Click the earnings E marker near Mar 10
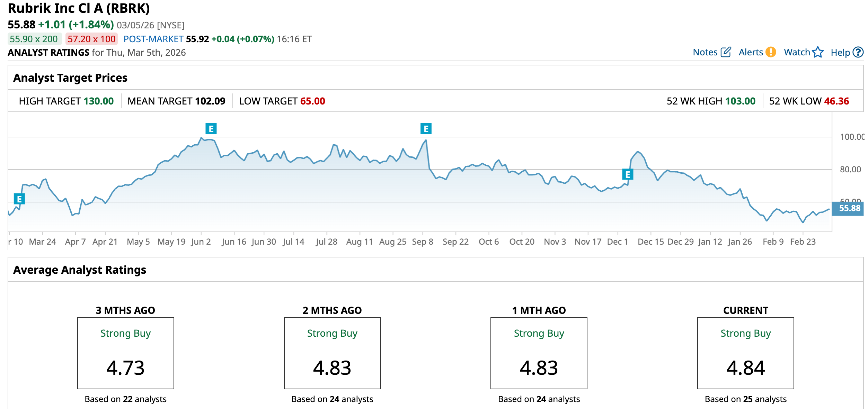 tap(19, 199)
